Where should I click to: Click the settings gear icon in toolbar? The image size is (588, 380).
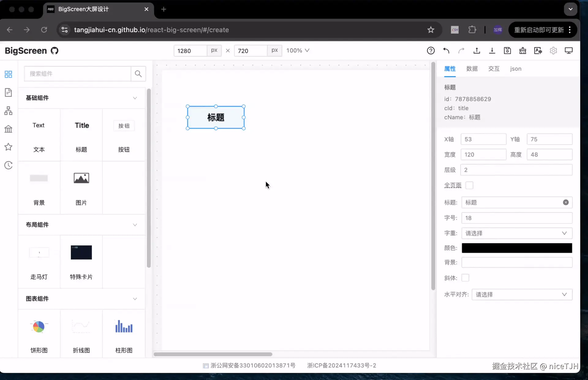tap(553, 51)
